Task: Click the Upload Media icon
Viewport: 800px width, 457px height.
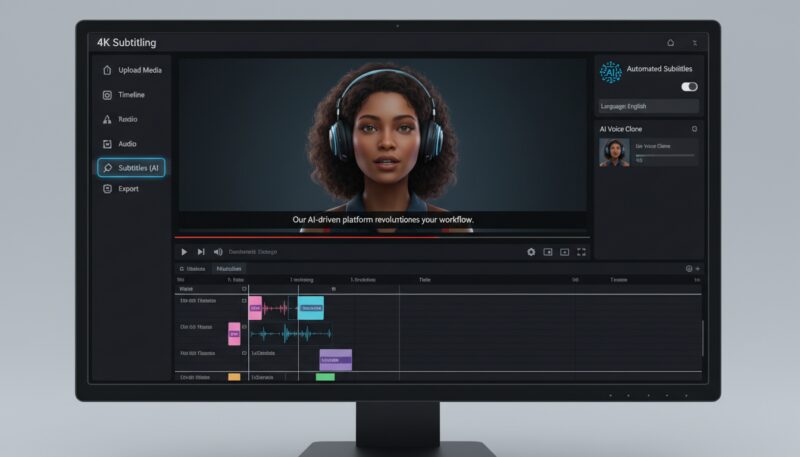Action: click(107, 70)
